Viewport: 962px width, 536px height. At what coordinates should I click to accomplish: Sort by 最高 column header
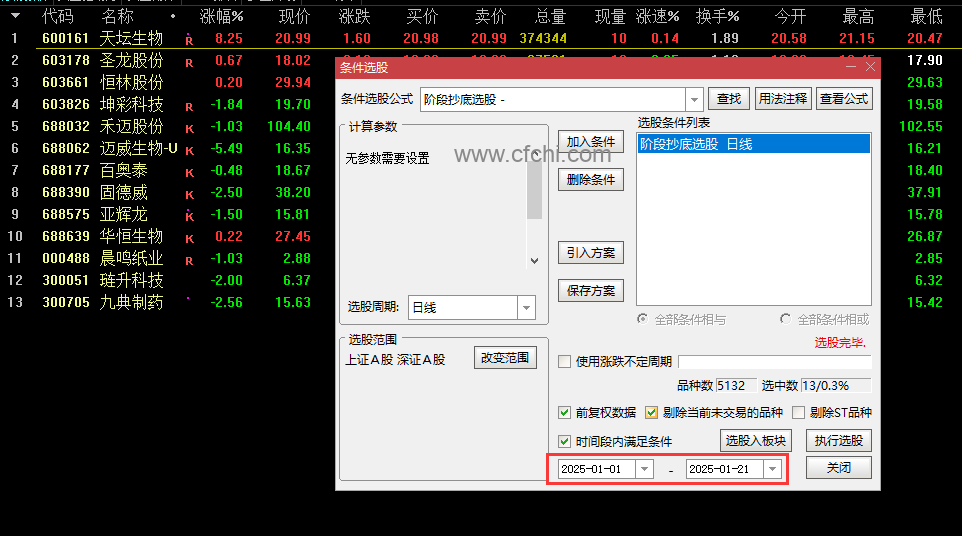click(x=858, y=17)
